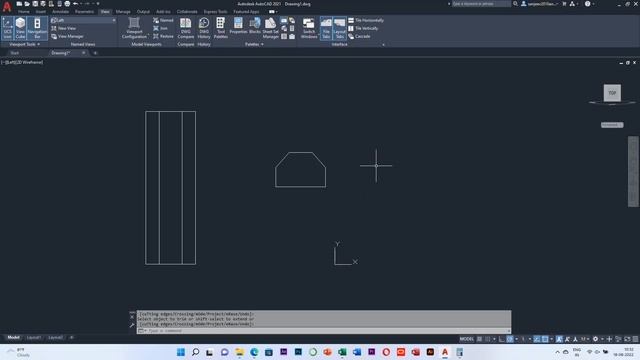
Task: Open the Blocks palette
Action: pos(255,26)
